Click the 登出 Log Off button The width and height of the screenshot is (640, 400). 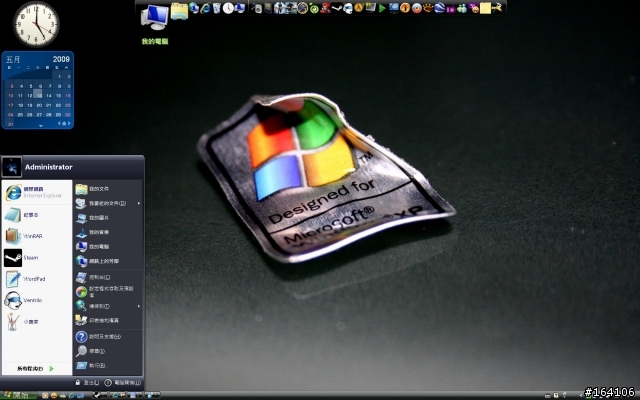coord(87,382)
